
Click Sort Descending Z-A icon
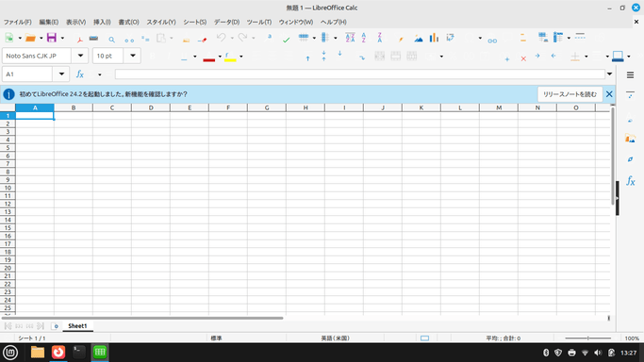(x=379, y=38)
